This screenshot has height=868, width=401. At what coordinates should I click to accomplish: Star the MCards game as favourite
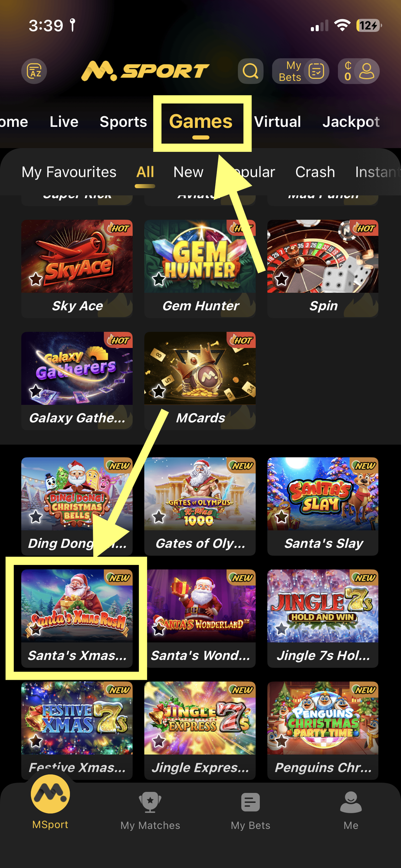(x=159, y=391)
